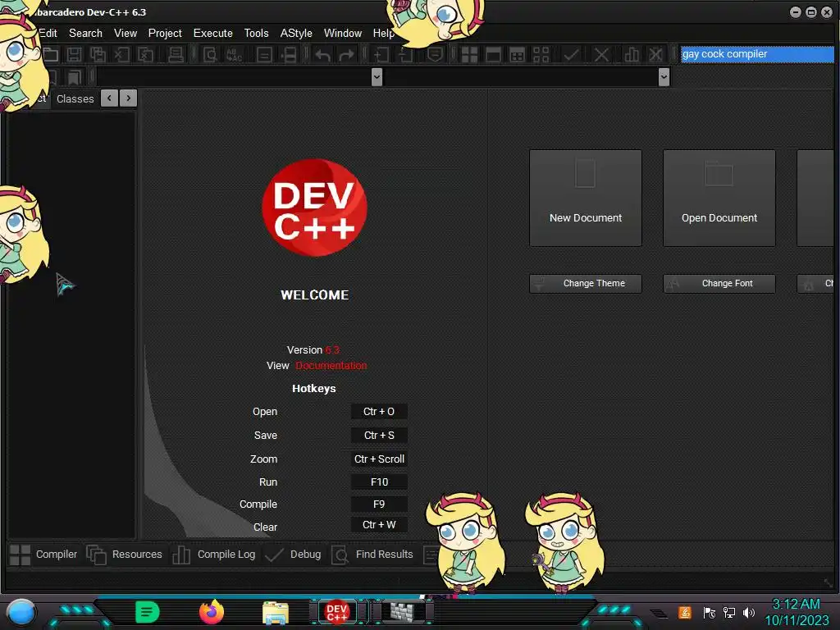
Task: Click the Profile Analysis bar-chart icon
Action: tap(632, 55)
